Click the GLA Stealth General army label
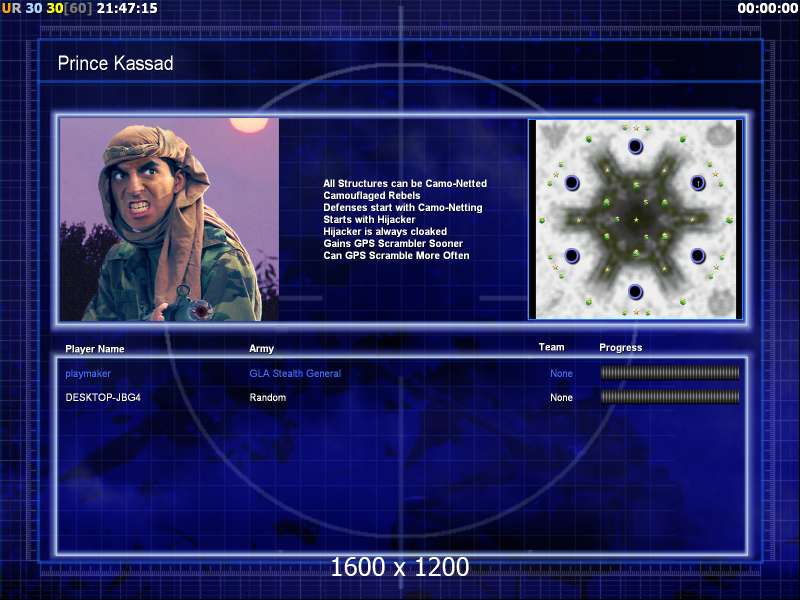This screenshot has height=600, width=800. point(295,373)
